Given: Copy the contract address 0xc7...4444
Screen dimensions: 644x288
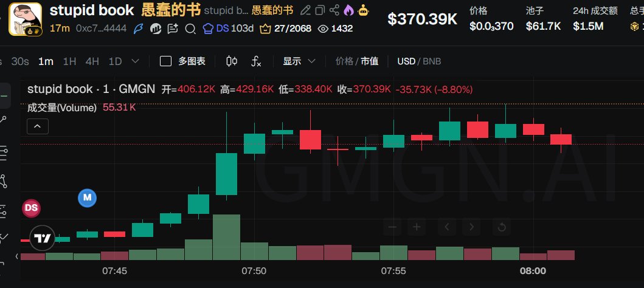Looking at the screenshot, I should point(101,29).
